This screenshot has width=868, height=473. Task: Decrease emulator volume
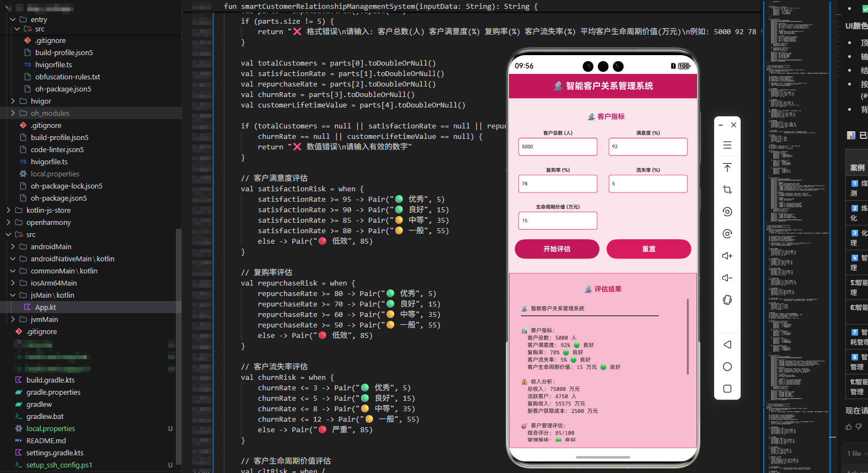727,278
